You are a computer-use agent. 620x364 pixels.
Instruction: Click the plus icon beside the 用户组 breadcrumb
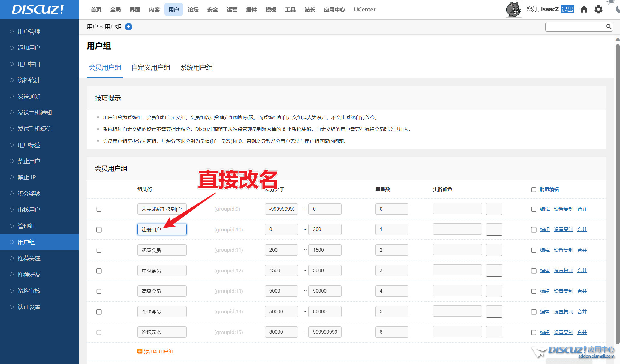click(128, 27)
